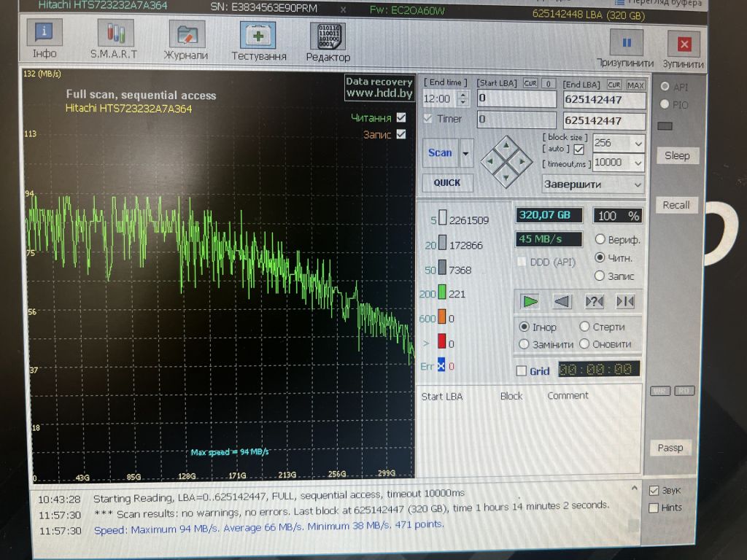This screenshot has width=747, height=560.
Task: Click the green 200 ms block color swatch
Action: [442, 292]
